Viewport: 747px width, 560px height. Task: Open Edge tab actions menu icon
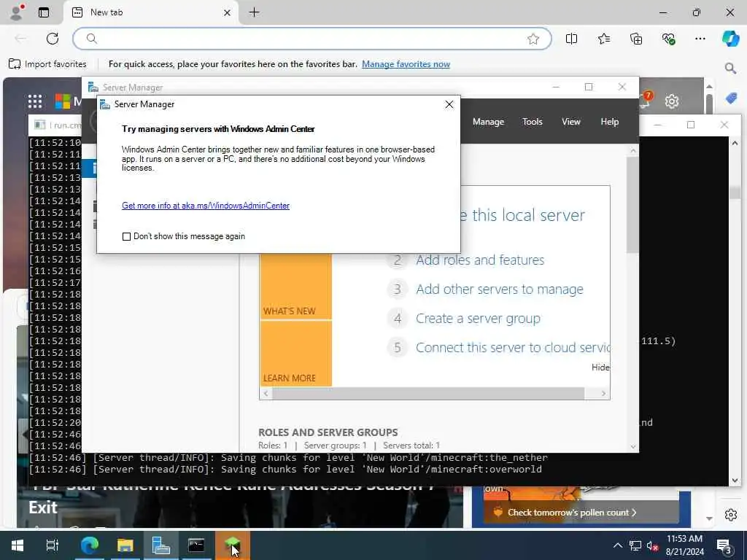[x=44, y=12]
